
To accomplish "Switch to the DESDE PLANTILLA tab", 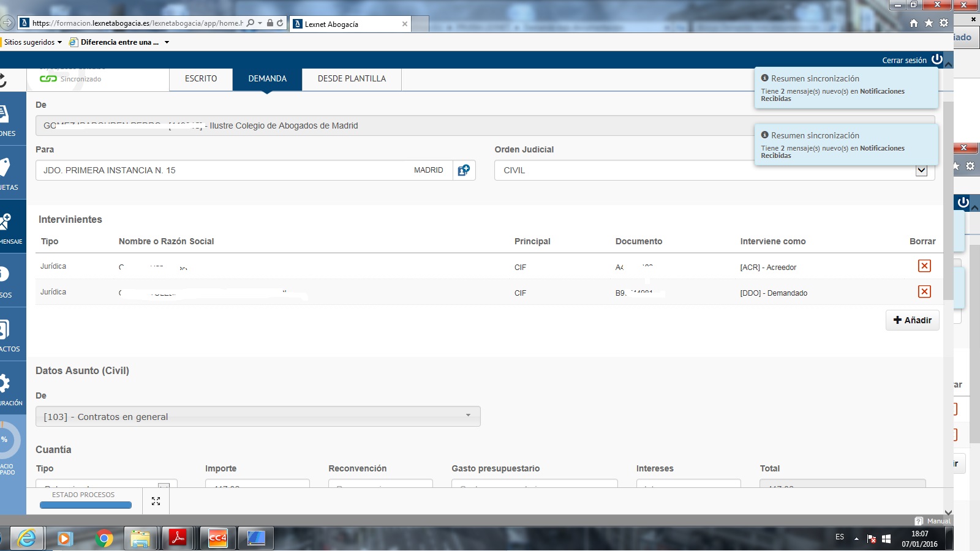I will pyautogui.click(x=352, y=78).
